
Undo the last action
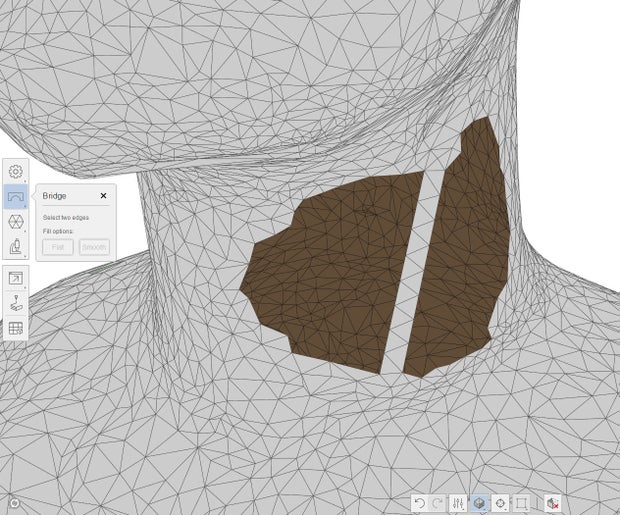point(420,503)
